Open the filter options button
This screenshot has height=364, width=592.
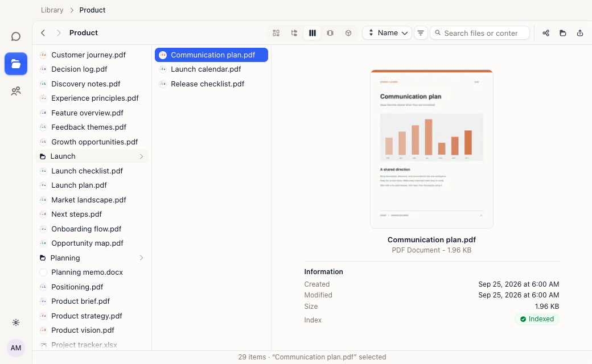click(421, 33)
